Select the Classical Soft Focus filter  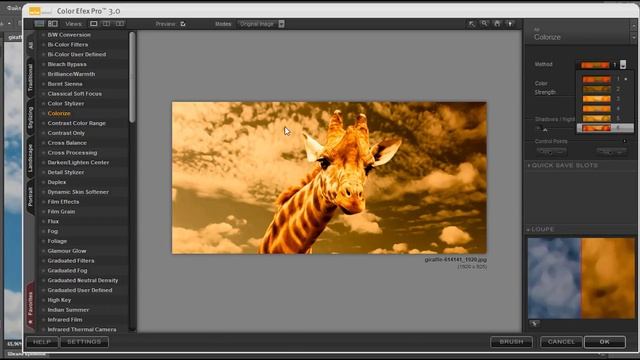75,94
